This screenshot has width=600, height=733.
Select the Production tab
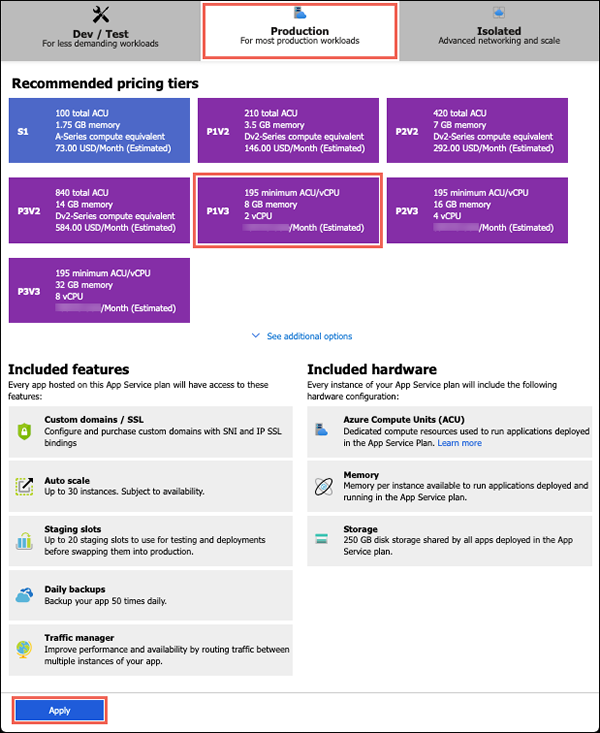pyautogui.click(x=300, y=31)
